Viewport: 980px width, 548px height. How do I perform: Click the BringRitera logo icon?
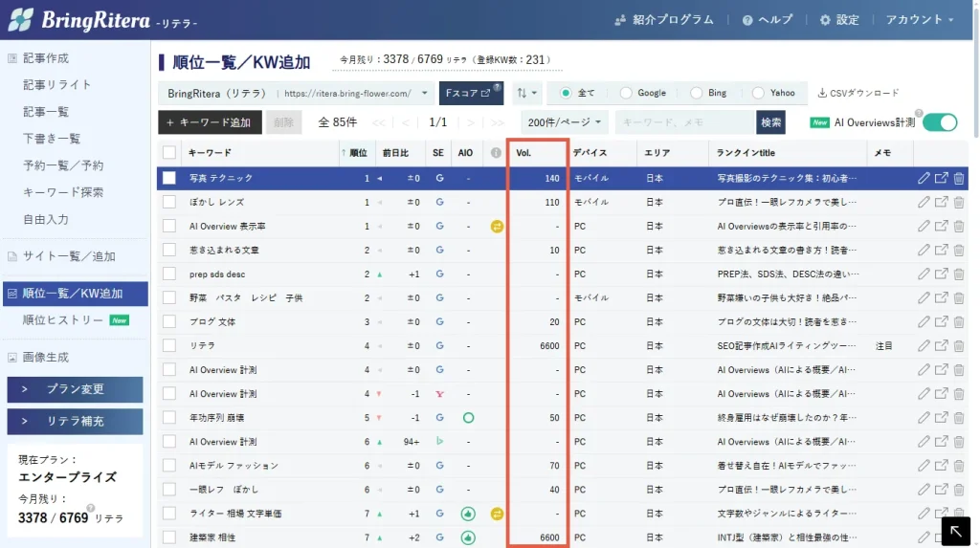click(21, 20)
